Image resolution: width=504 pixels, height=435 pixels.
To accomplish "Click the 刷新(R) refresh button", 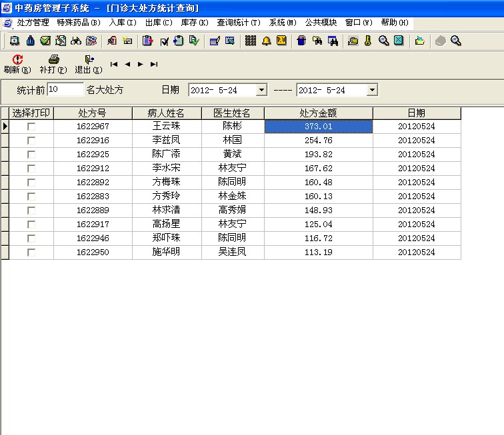I will pos(17,64).
